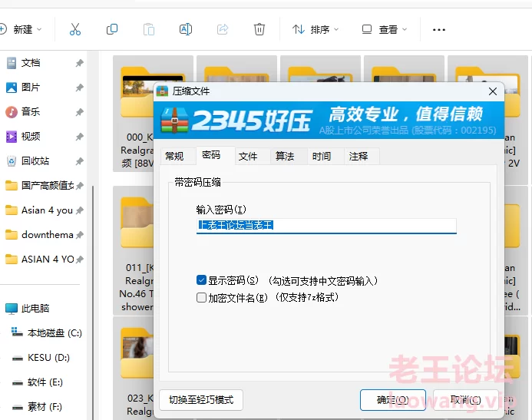Click the 取消 button
The height and width of the screenshot is (420, 532).
(x=466, y=400)
